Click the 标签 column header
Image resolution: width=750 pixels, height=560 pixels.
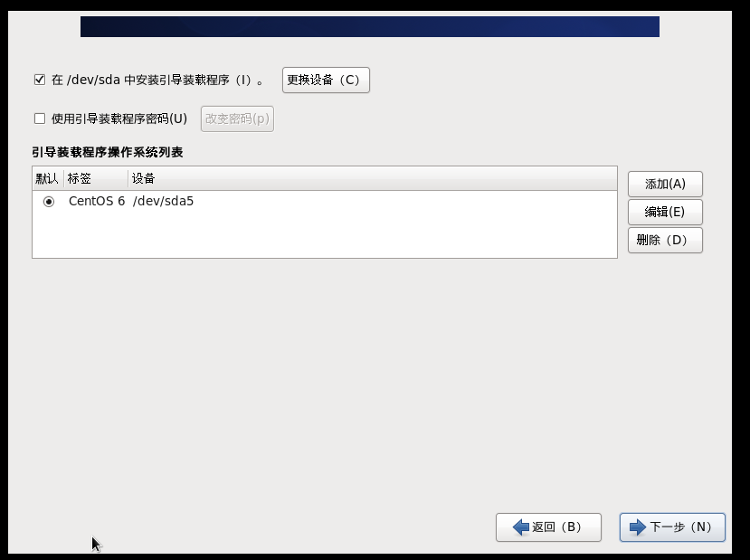point(96,179)
